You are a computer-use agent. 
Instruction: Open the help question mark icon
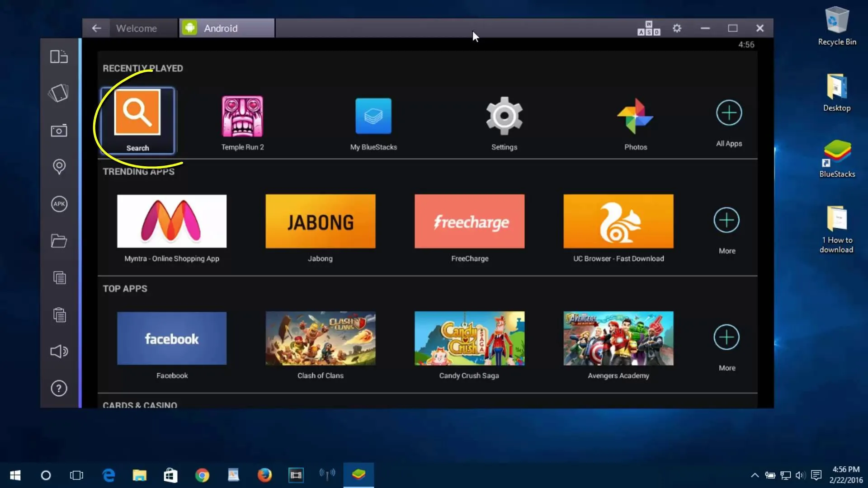click(59, 389)
